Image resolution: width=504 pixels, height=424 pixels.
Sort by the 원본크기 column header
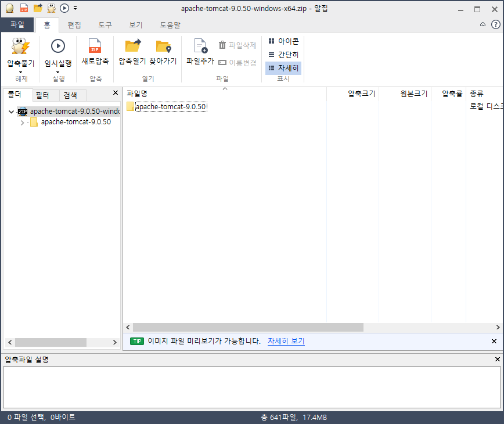pos(405,94)
